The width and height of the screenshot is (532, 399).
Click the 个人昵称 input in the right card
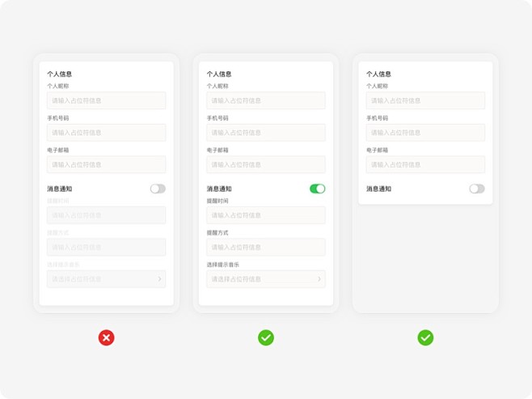(425, 100)
